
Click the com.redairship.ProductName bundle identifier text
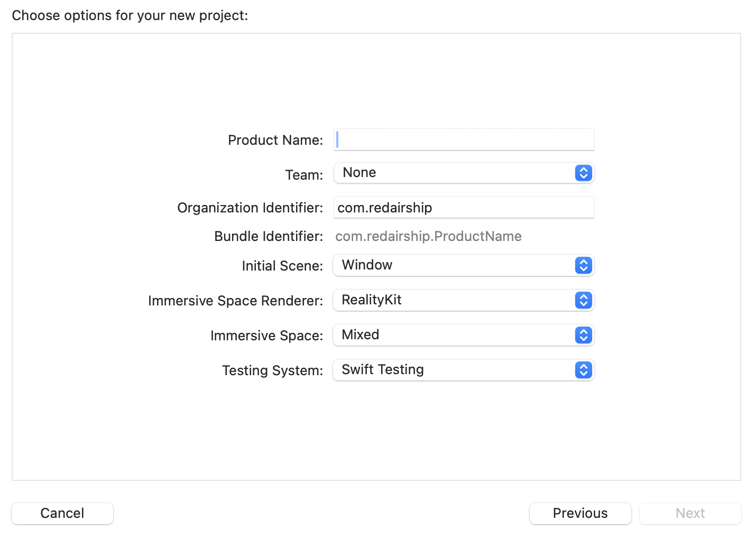click(x=428, y=236)
